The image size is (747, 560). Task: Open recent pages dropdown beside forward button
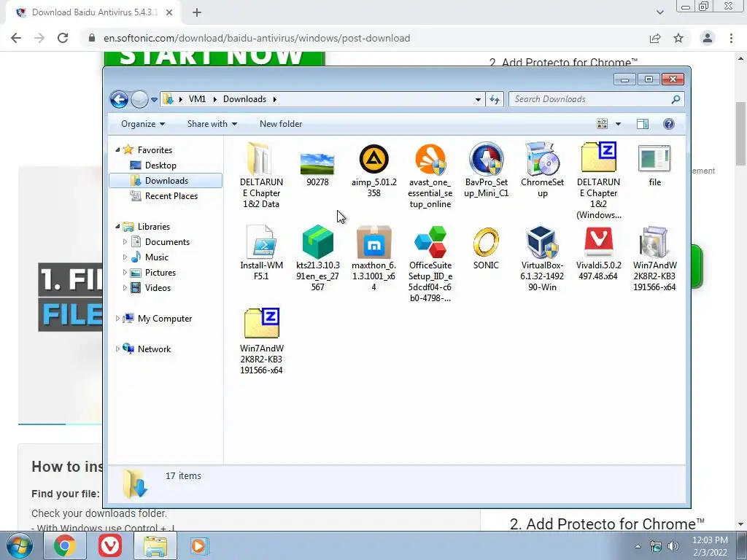(155, 100)
